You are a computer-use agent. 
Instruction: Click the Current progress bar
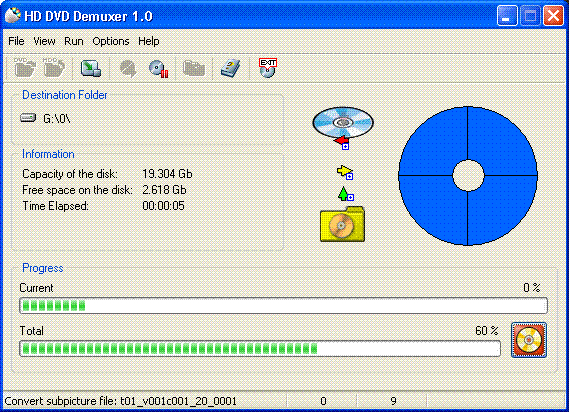pyautogui.click(x=283, y=306)
